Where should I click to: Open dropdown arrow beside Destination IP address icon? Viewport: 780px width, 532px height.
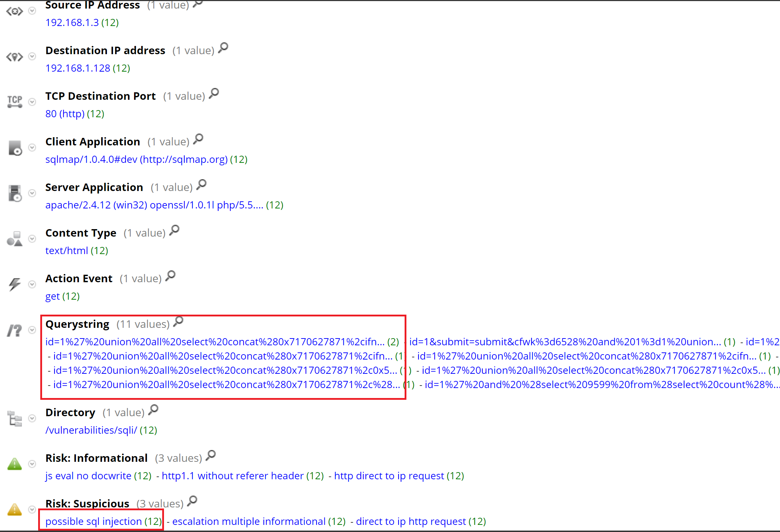(32, 56)
